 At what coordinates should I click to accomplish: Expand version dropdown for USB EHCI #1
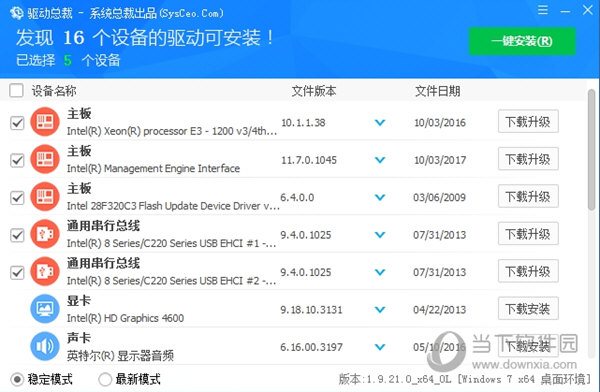coord(380,235)
